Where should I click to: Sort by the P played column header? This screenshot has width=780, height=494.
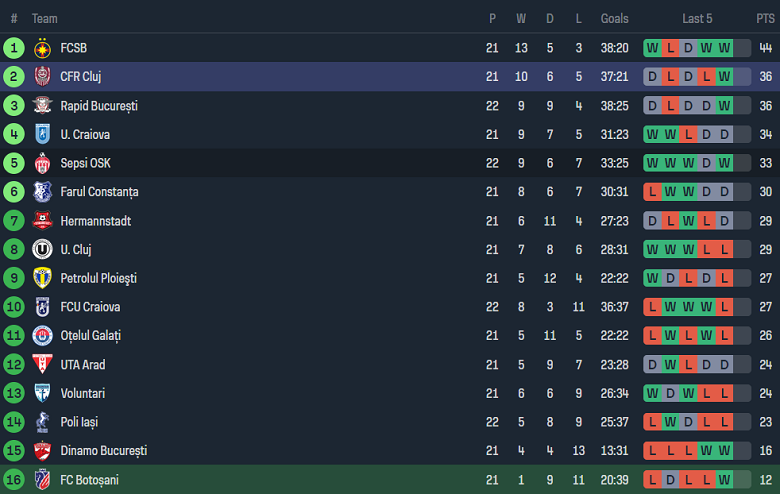[x=492, y=19]
